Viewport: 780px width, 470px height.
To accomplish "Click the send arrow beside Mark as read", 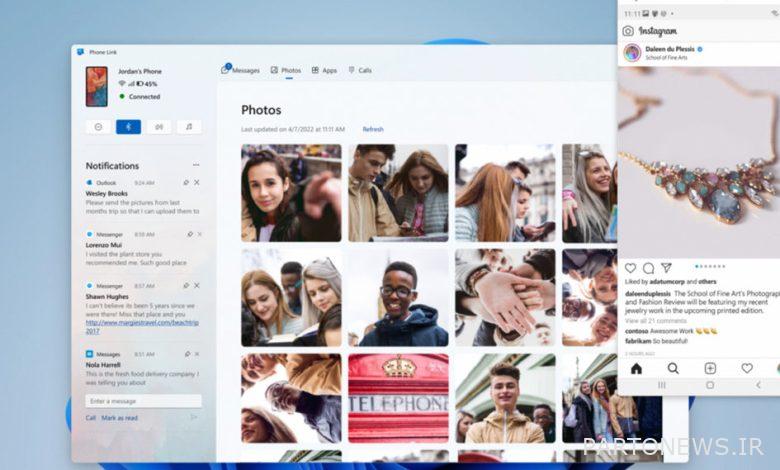I will click(194, 417).
